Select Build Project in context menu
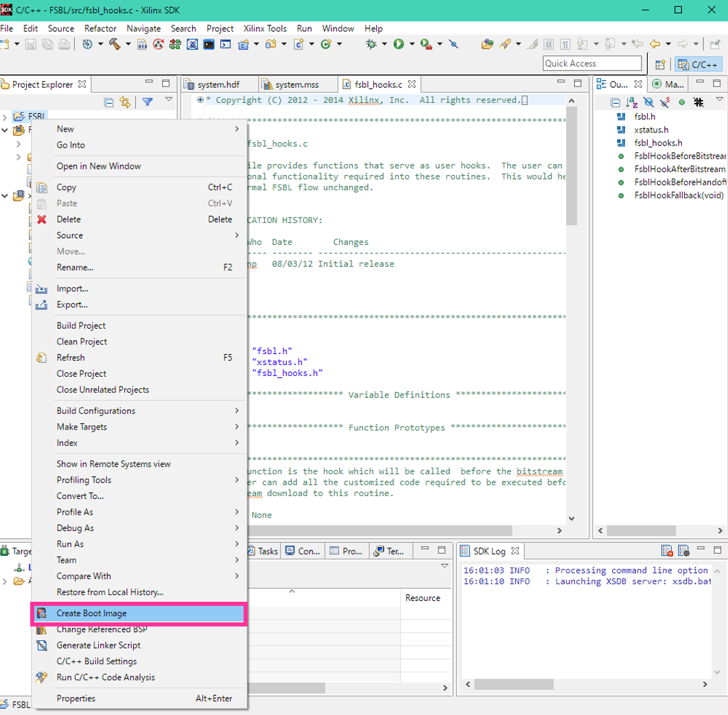 139,325
